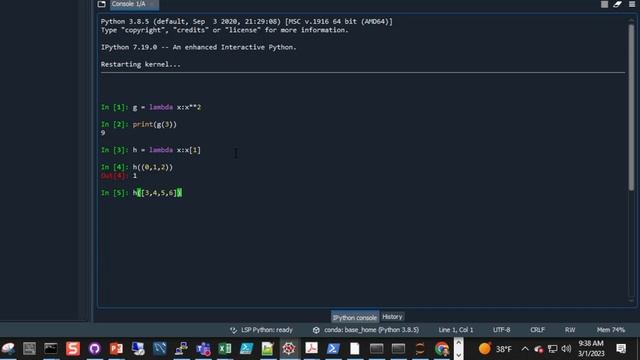Open the blue PowerShell icon next to Acrobat
Viewport: 640px width, 360px height.
coord(333,349)
